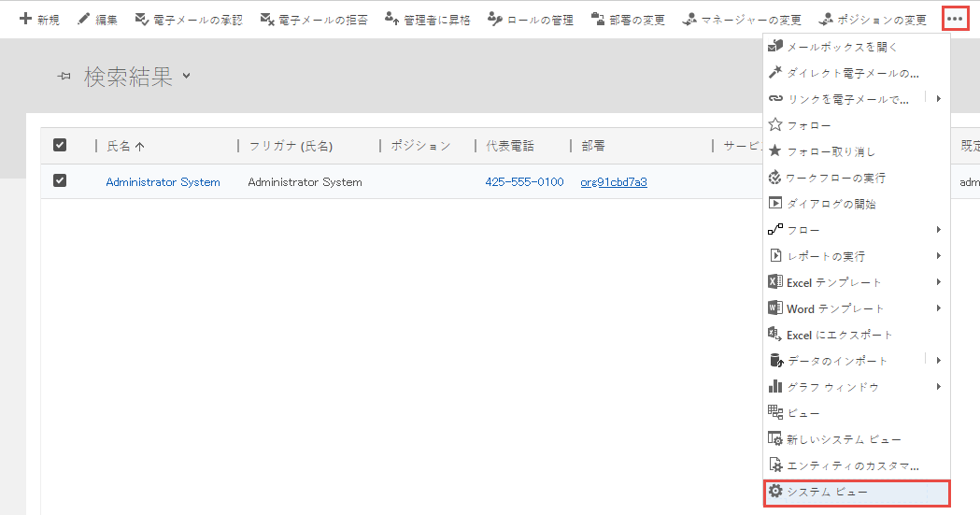This screenshot has width=980, height=515.
Task: Sort by the ポジション column header
Action: 420,146
